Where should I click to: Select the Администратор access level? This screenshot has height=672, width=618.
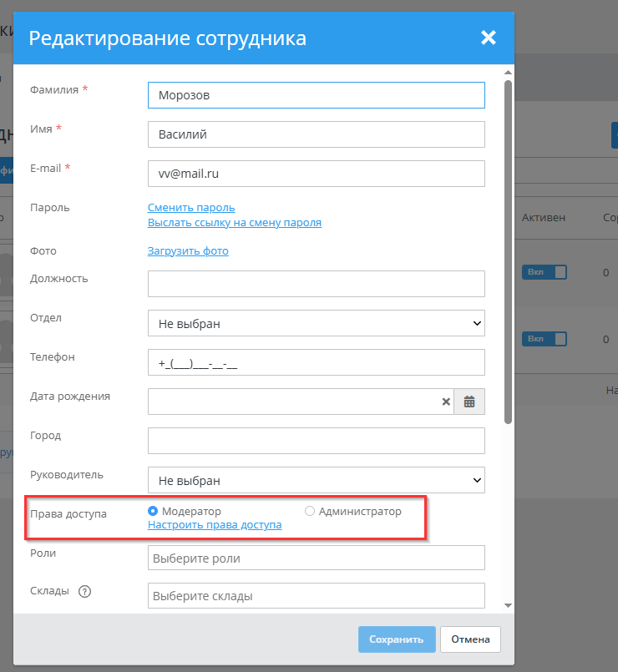tap(310, 512)
